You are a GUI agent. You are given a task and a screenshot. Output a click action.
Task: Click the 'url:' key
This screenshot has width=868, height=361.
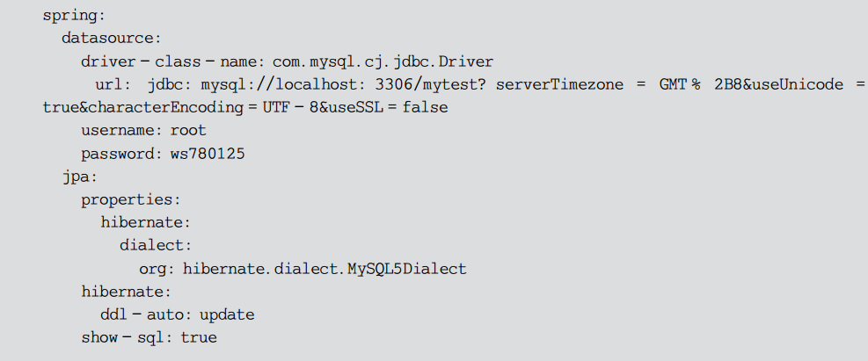(x=115, y=84)
